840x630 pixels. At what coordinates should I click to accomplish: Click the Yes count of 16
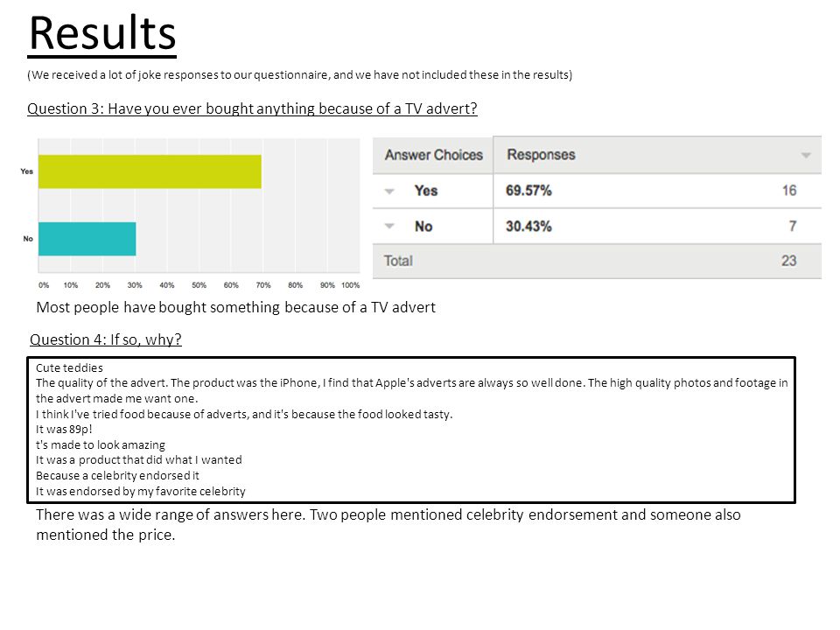788,191
